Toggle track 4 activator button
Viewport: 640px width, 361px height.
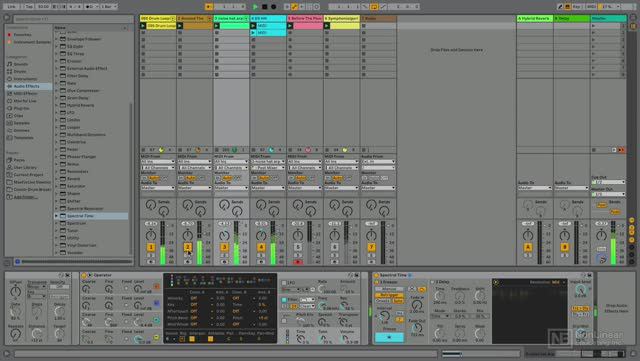261,247
